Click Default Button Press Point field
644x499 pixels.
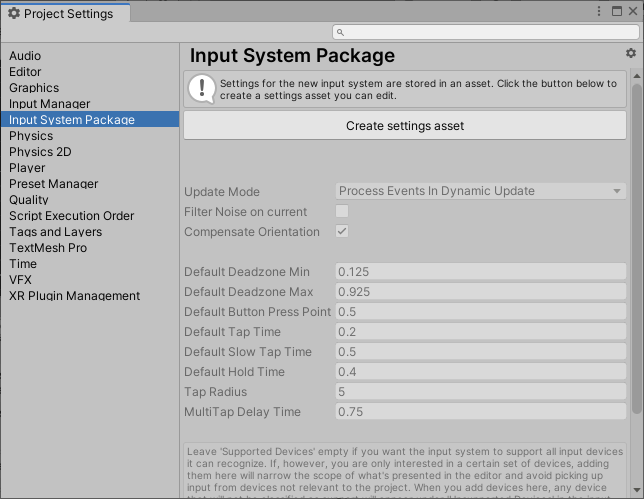pos(481,312)
